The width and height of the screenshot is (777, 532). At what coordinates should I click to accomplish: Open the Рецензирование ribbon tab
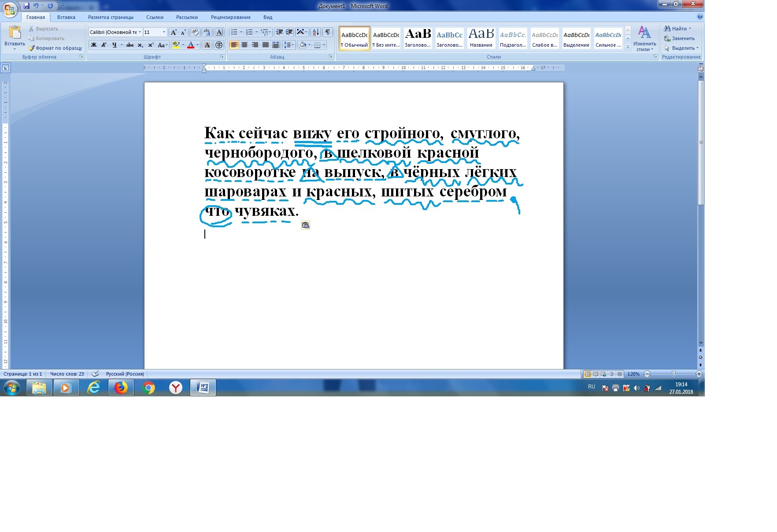(230, 17)
